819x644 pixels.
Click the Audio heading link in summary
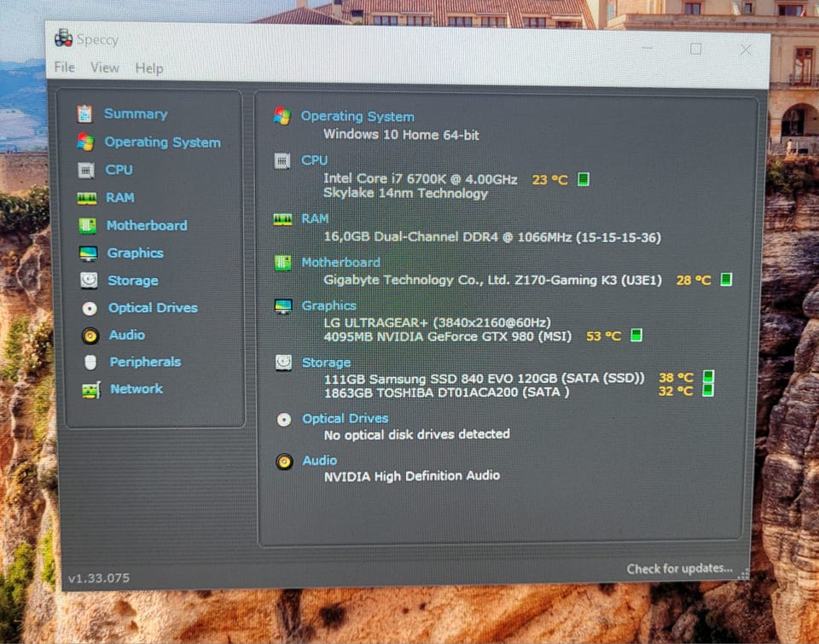click(320, 460)
